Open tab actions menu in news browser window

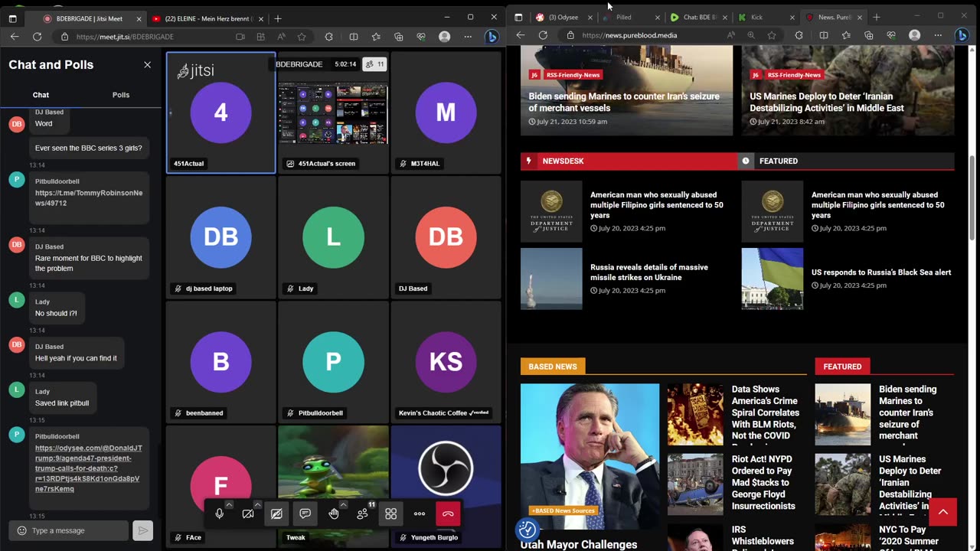tap(518, 17)
